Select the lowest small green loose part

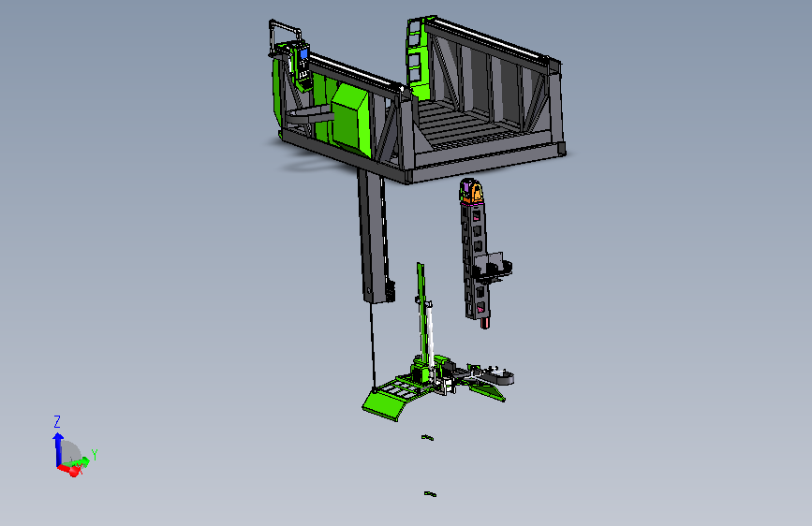[x=430, y=494]
